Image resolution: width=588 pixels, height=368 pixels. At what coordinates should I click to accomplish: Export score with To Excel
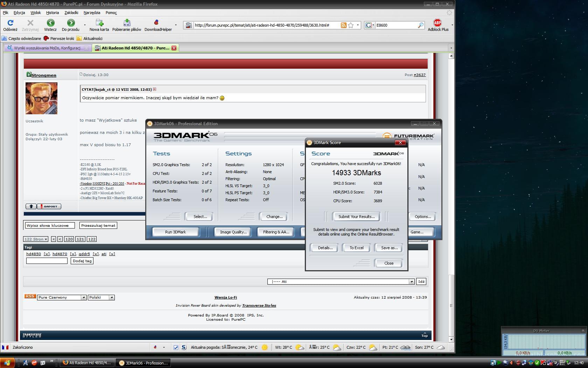coord(356,248)
